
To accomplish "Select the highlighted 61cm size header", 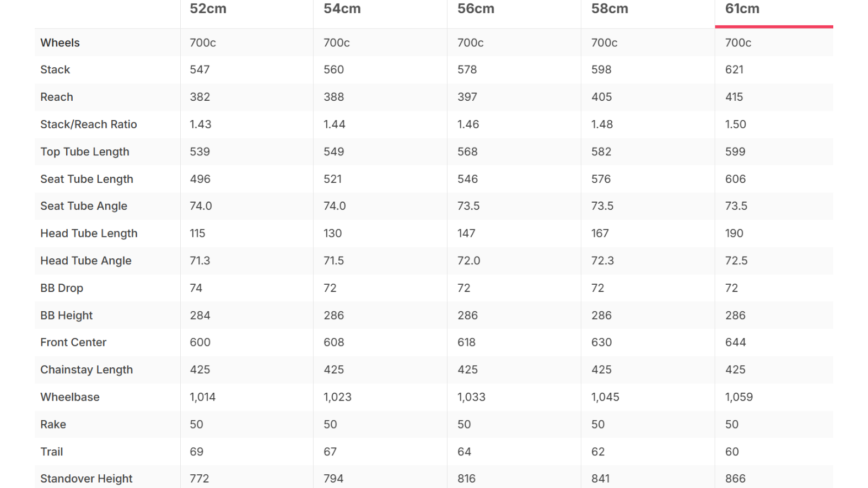I will click(x=742, y=9).
